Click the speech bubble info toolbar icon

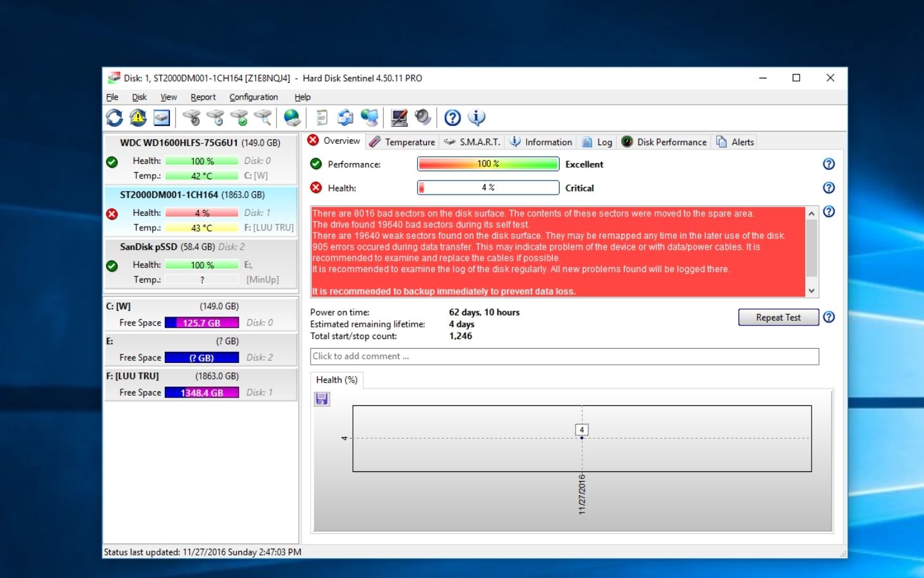tap(476, 118)
